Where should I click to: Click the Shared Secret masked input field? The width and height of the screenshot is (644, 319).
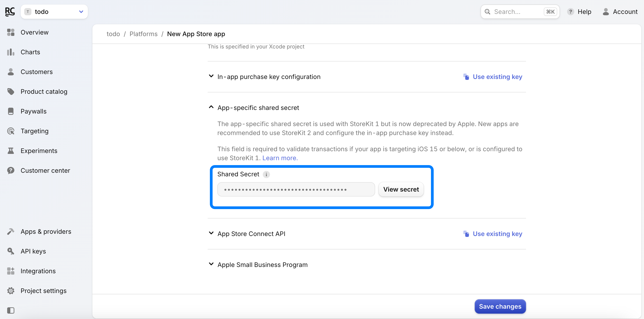(x=296, y=189)
